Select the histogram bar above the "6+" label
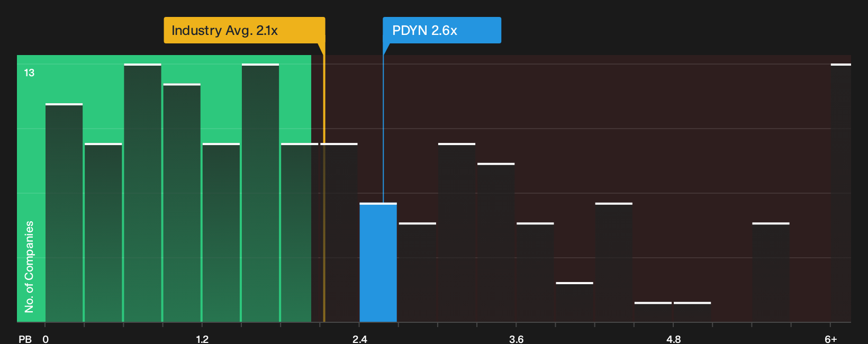Viewport: 868px width, 344px height. 841,193
